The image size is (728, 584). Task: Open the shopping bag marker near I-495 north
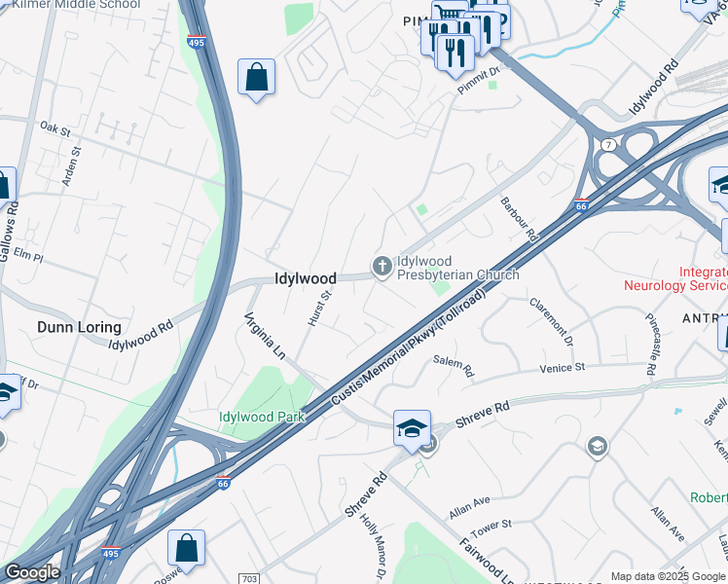(x=256, y=81)
